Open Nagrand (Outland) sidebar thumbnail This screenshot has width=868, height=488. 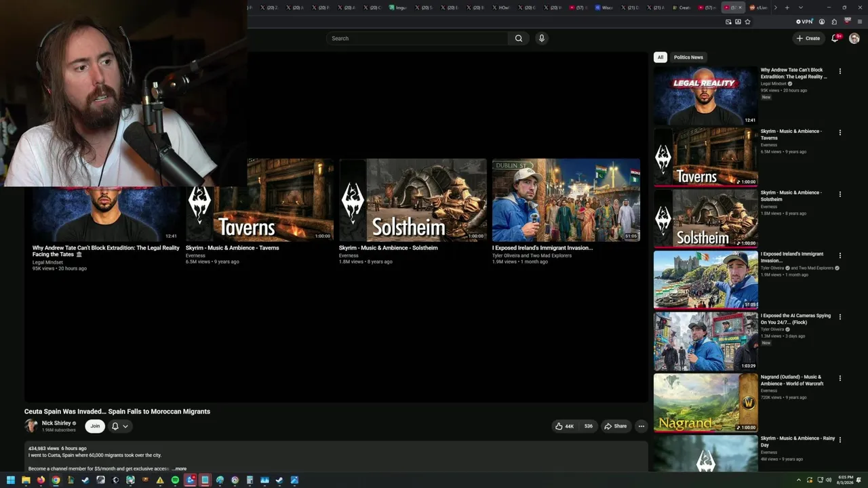pos(705,403)
